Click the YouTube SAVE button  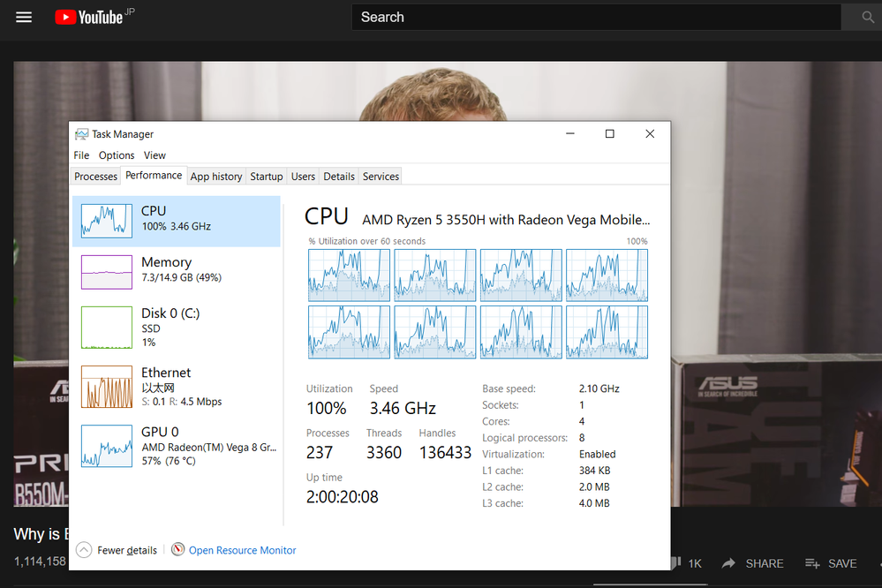point(842,563)
